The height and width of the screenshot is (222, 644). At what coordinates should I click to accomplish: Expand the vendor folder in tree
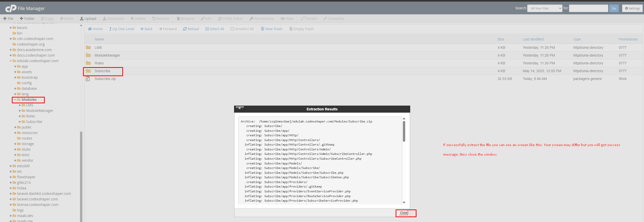15,160
